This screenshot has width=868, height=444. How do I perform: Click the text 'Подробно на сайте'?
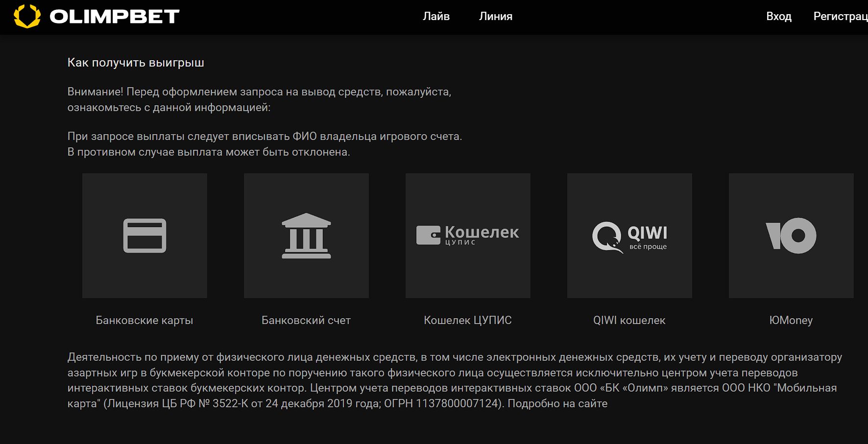pyautogui.click(x=557, y=403)
